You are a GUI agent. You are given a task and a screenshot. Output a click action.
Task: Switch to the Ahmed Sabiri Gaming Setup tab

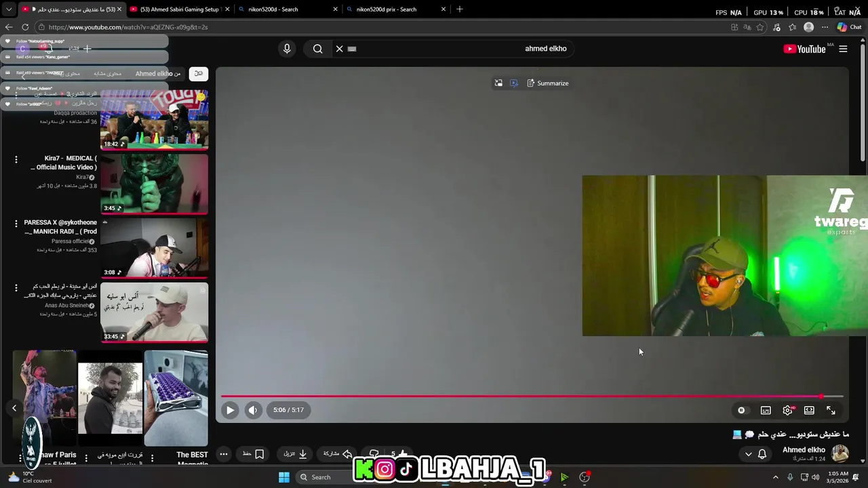click(x=179, y=9)
